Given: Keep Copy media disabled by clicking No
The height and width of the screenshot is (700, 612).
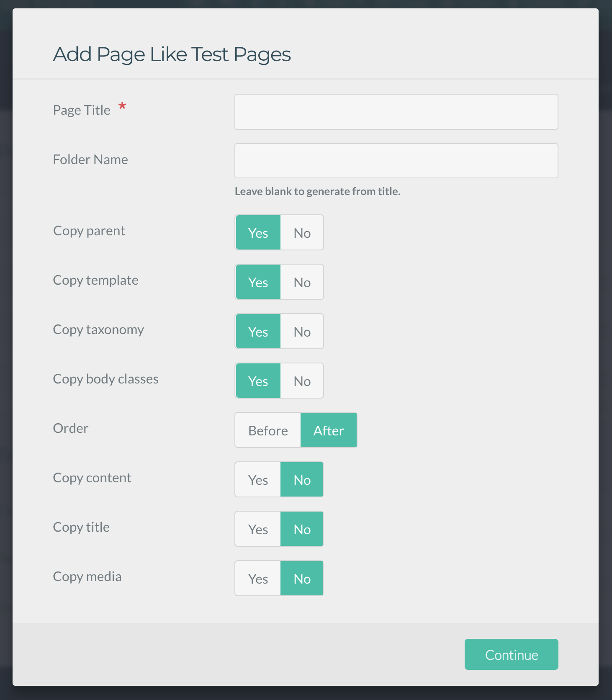Looking at the screenshot, I should [x=302, y=579].
